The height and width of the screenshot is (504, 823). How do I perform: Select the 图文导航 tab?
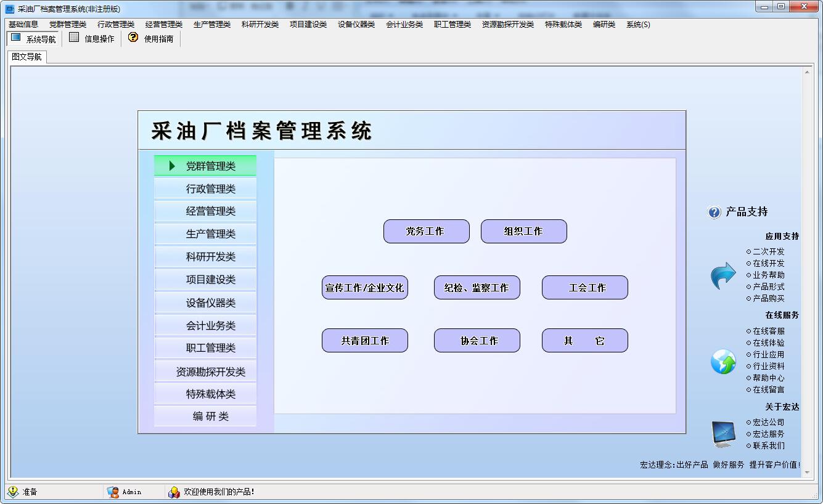click(27, 57)
